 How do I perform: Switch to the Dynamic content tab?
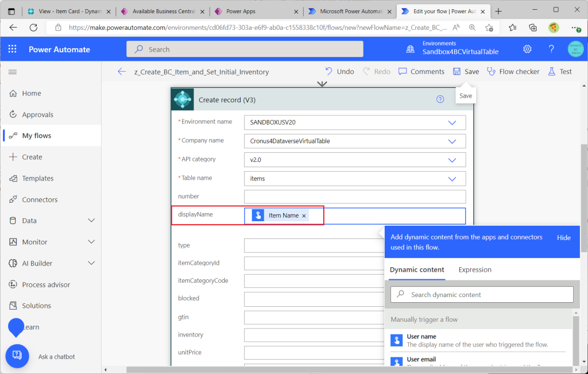417,269
